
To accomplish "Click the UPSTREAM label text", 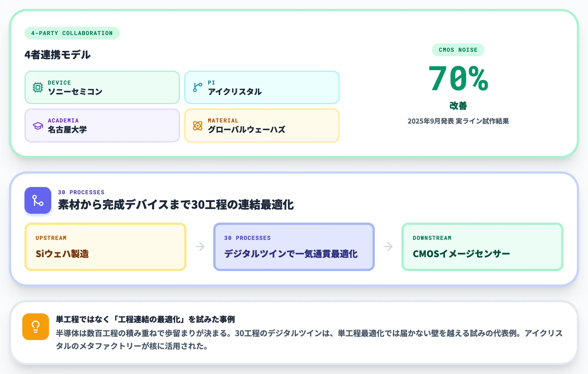I will click(51, 238).
